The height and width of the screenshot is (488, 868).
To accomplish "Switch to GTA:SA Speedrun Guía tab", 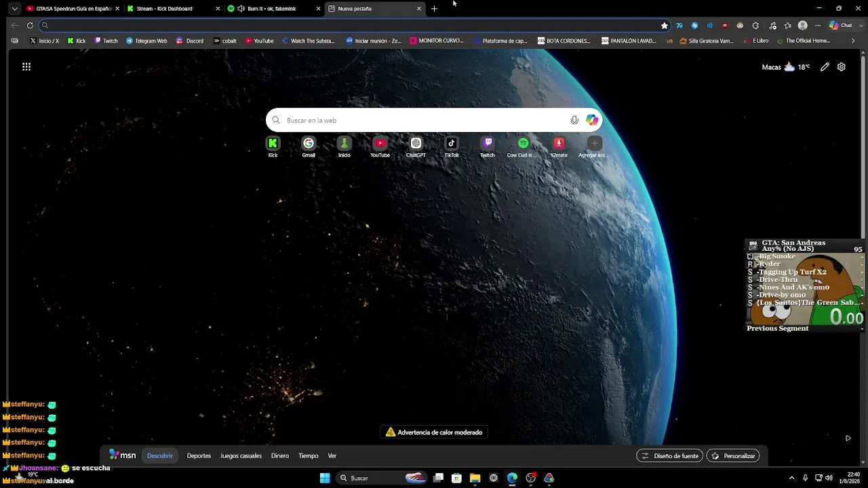I will (x=73, y=9).
